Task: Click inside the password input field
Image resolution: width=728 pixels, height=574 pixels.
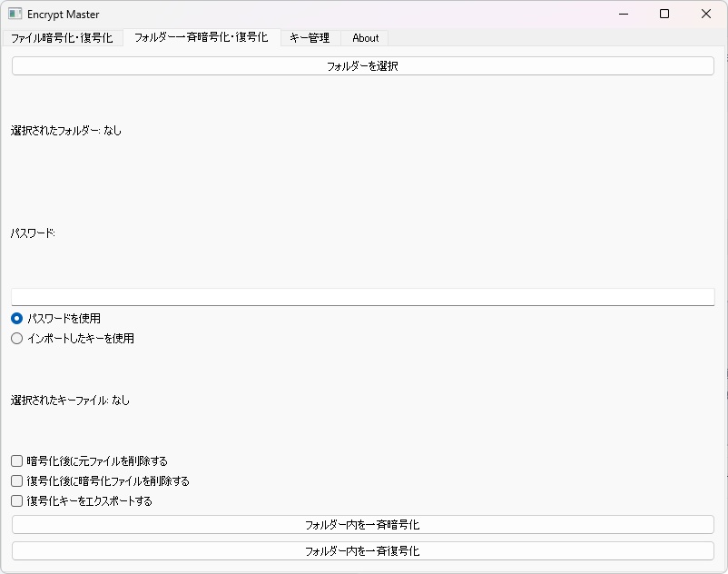Action: click(362, 296)
